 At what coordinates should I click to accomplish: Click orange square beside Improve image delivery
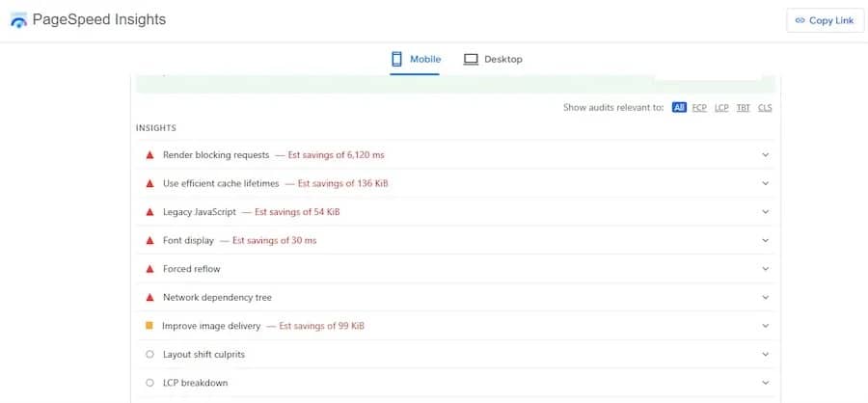coord(149,326)
